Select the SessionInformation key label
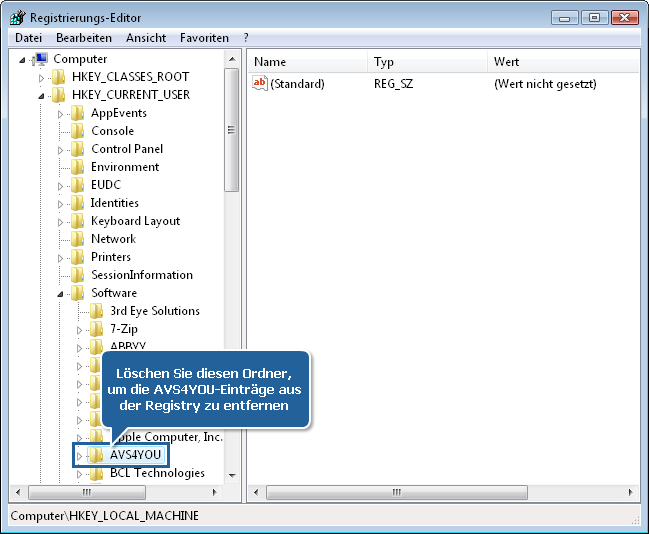The height and width of the screenshot is (534, 649). (x=142, y=275)
